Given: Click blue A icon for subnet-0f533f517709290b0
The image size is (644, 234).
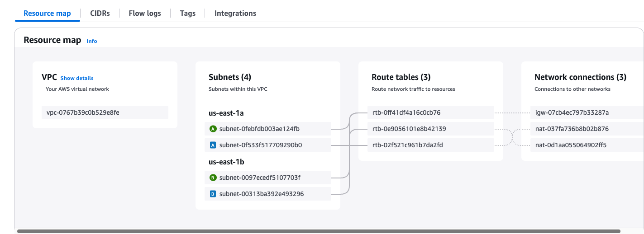Looking at the screenshot, I should coord(213,145).
